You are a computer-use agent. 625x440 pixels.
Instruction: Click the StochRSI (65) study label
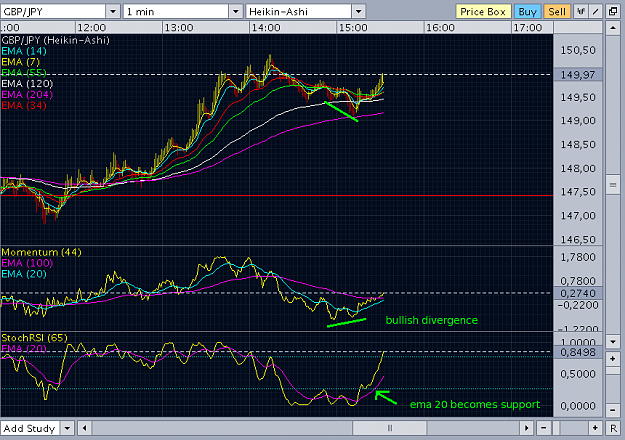pyautogui.click(x=35, y=338)
